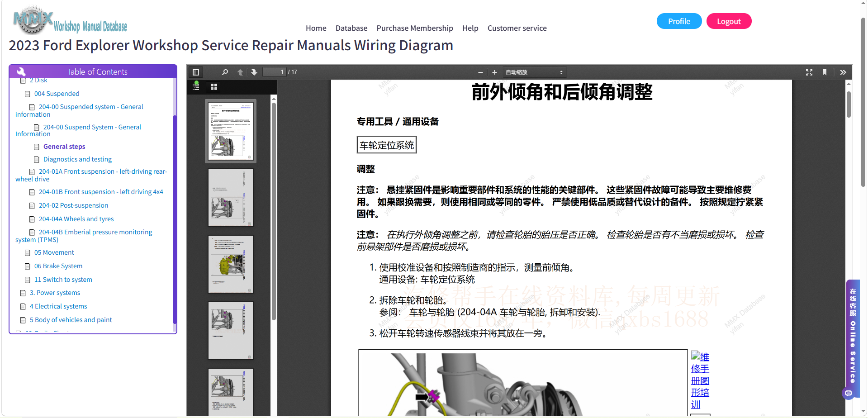Select General steps in contents

pos(64,147)
